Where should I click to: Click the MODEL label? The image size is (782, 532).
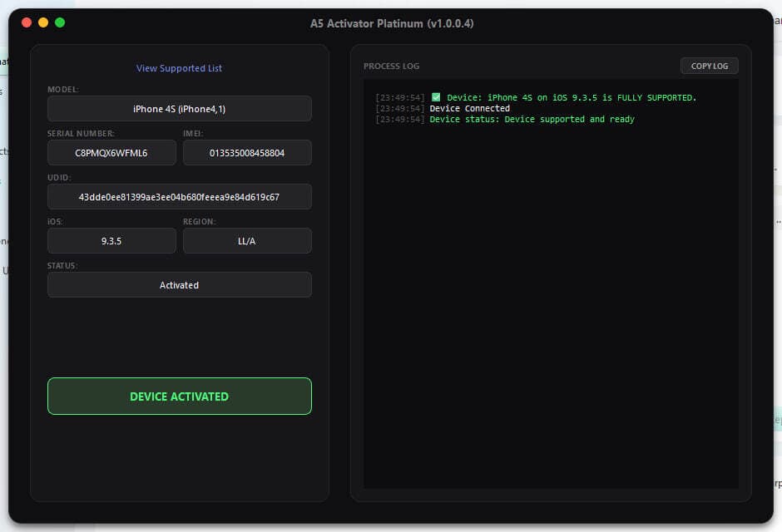pyautogui.click(x=63, y=89)
